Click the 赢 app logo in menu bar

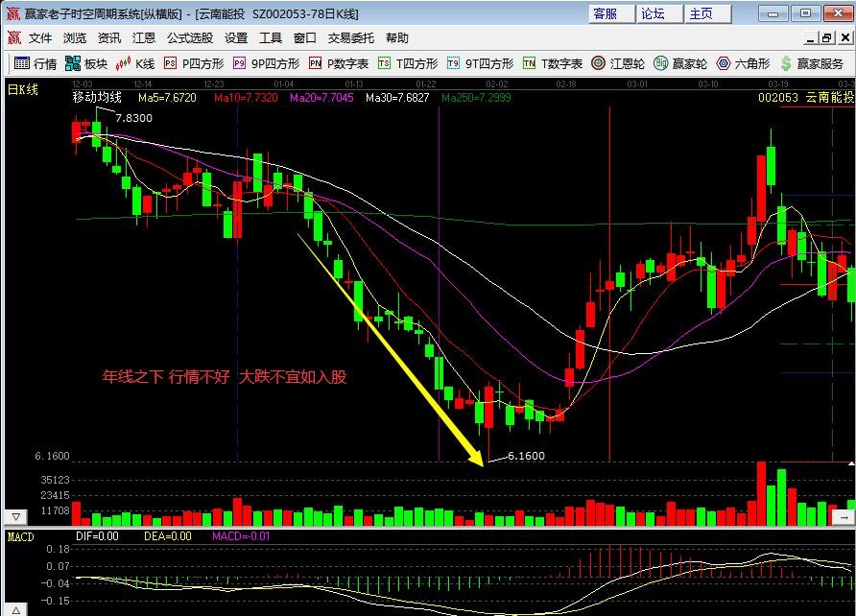(13, 37)
